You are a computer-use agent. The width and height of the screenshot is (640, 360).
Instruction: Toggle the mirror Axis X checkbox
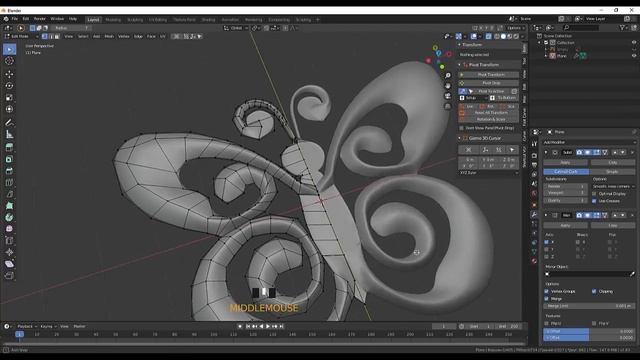pyautogui.click(x=547, y=242)
